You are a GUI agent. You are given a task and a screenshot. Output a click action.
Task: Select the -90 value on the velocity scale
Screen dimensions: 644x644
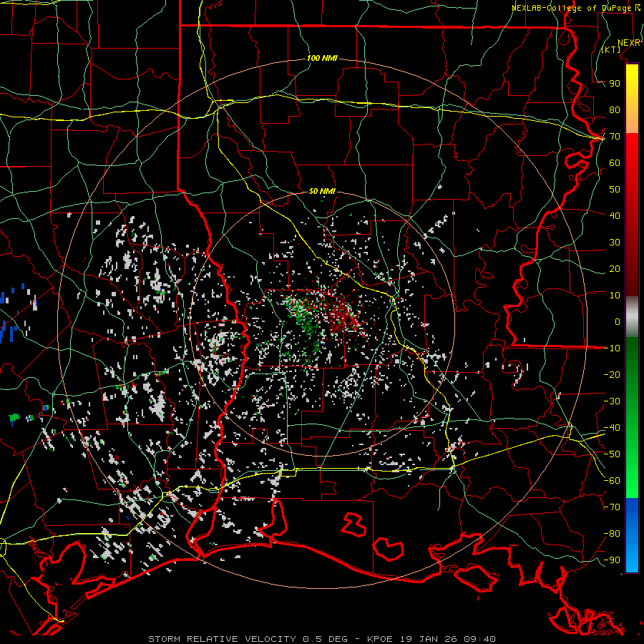coord(612,560)
